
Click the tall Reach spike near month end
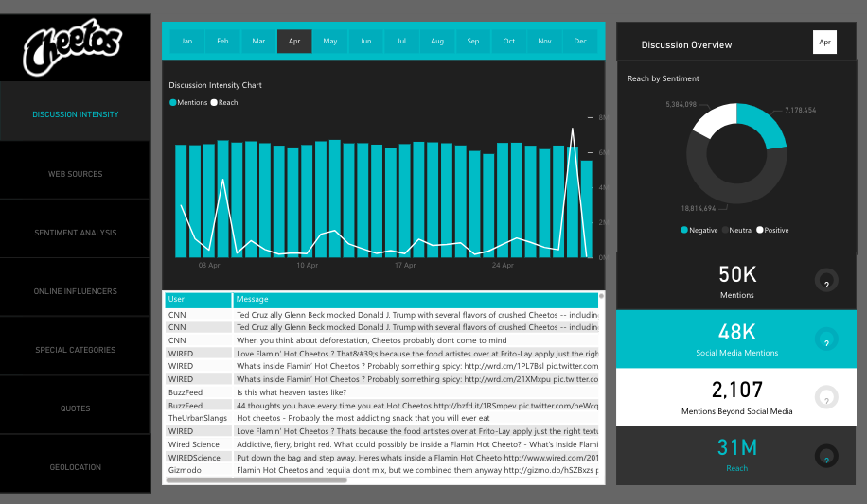click(x=573, y=130)
